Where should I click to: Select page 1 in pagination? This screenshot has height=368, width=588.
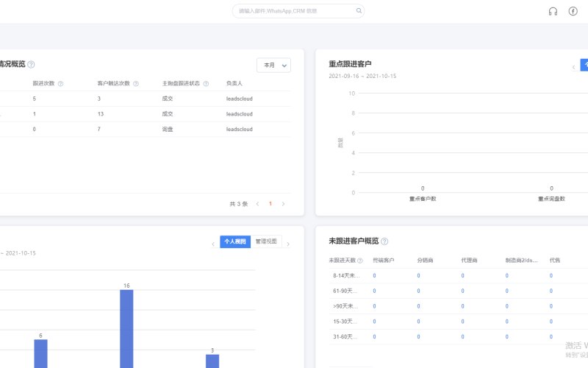point(270,204)
